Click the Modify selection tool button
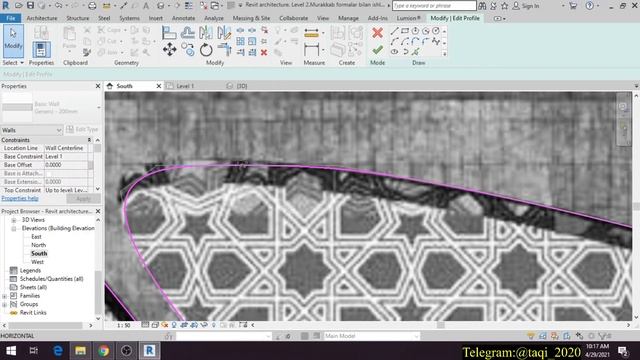Viewport: 640px width, 360px height. click(x=13, y=40)
